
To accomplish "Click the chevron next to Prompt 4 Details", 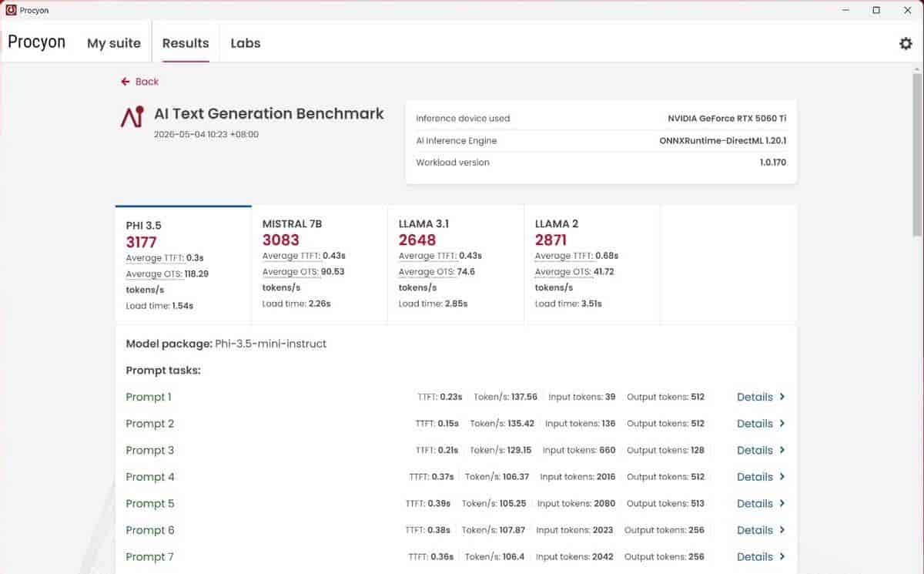I will click(x=782, y=477).
